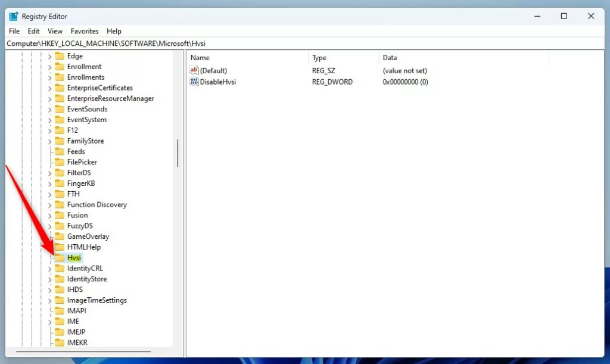Expand the Edge key

click(x=49, y=57)
